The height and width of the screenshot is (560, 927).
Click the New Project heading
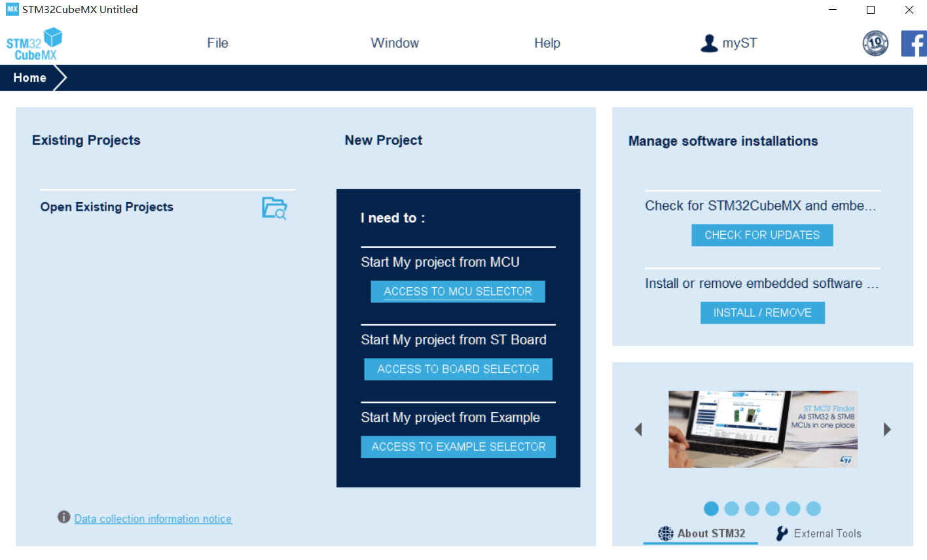(384, 141)
